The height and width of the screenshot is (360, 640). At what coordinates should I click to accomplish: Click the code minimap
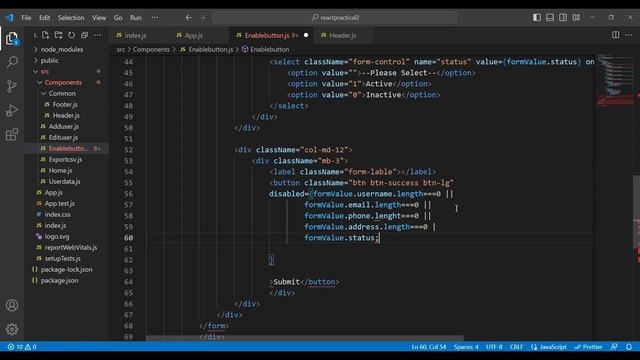click(614, 80)
